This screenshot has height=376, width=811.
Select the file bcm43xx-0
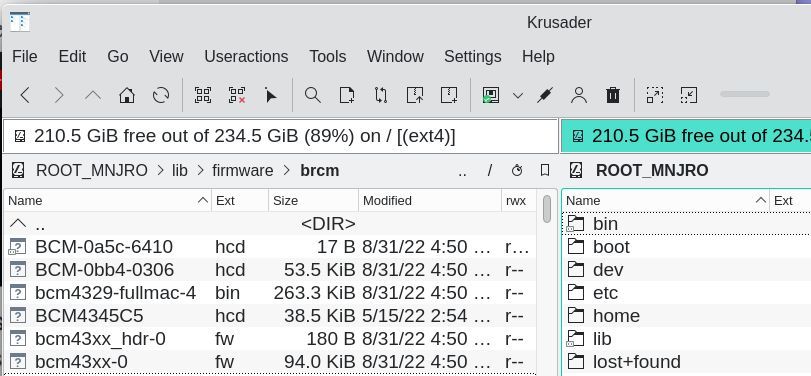click(270, 362)
